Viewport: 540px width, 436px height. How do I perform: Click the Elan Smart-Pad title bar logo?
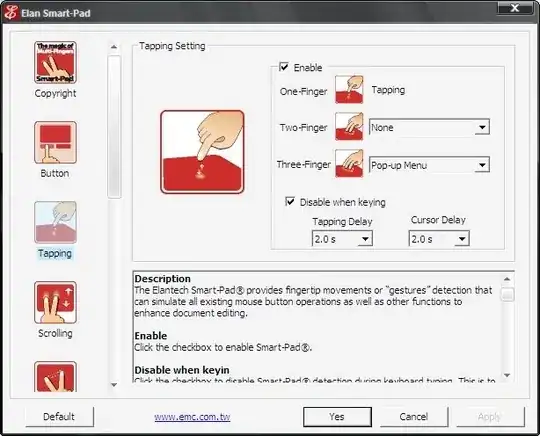(x=10, y=13)
